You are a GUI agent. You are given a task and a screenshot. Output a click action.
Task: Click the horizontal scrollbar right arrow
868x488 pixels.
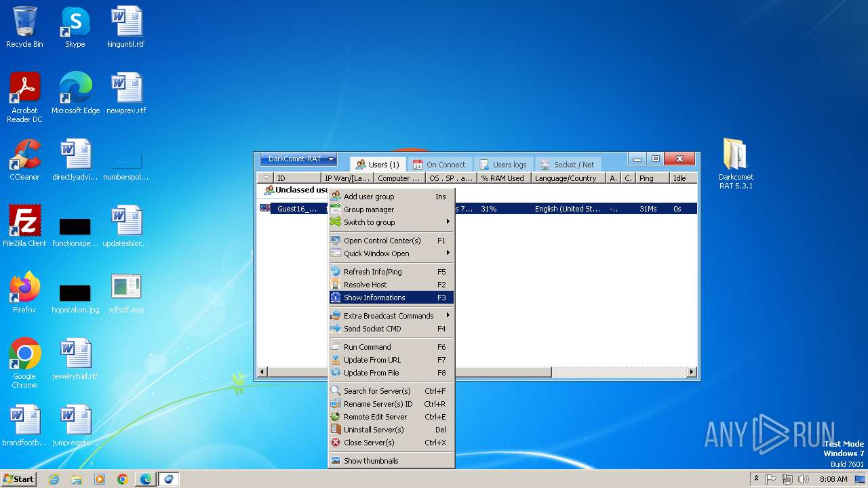692,372
